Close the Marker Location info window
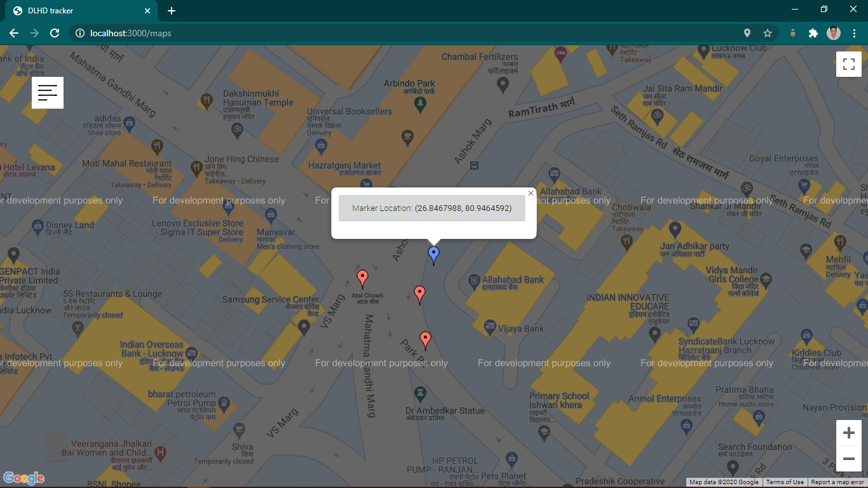The image size is (868, 488). tap(531, 193)
